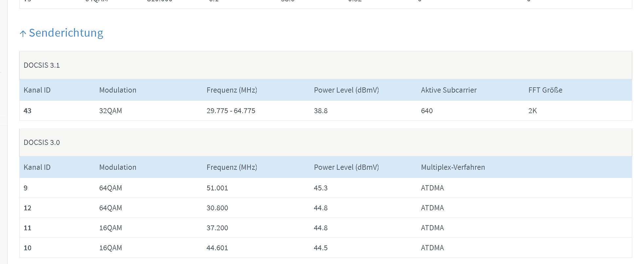This screenshot has height=264, width=644.
Task: Click power level value 44.5
Action: click(x=321, y=248)
